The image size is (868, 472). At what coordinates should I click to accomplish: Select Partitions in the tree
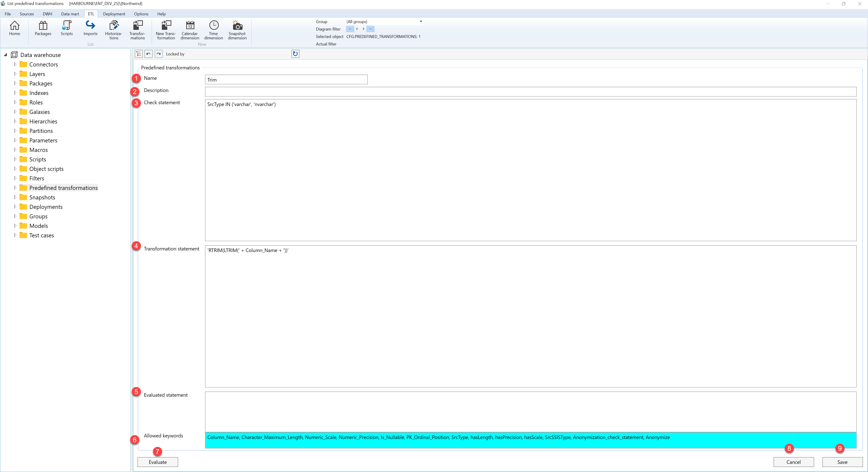coord(41,131)
